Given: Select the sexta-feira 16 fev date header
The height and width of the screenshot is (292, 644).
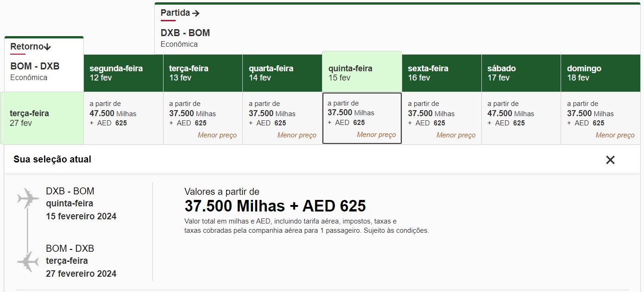Looking at the screenshot, I should tap(442, 73).
